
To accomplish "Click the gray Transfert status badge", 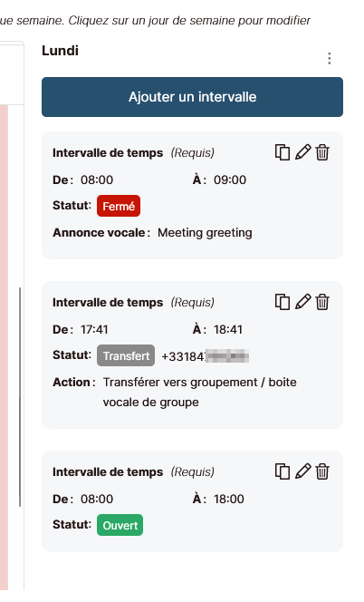I will [x=126, y=355].
